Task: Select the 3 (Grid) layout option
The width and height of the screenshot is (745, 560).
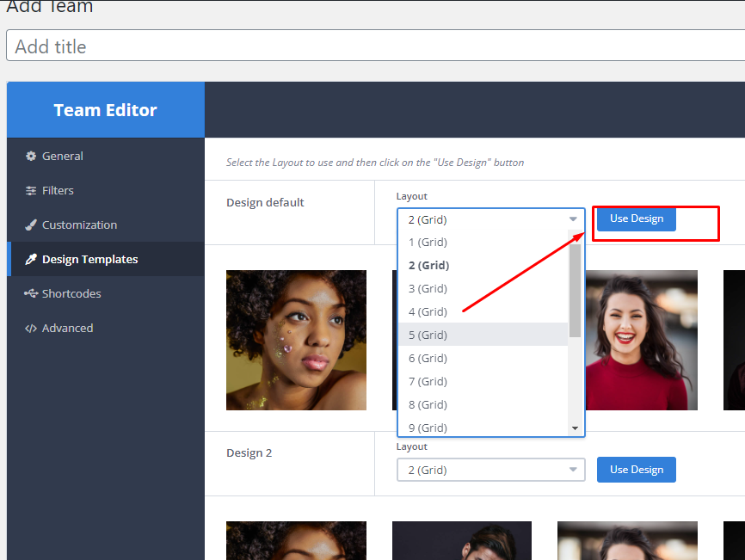Action: coord(483,289)
